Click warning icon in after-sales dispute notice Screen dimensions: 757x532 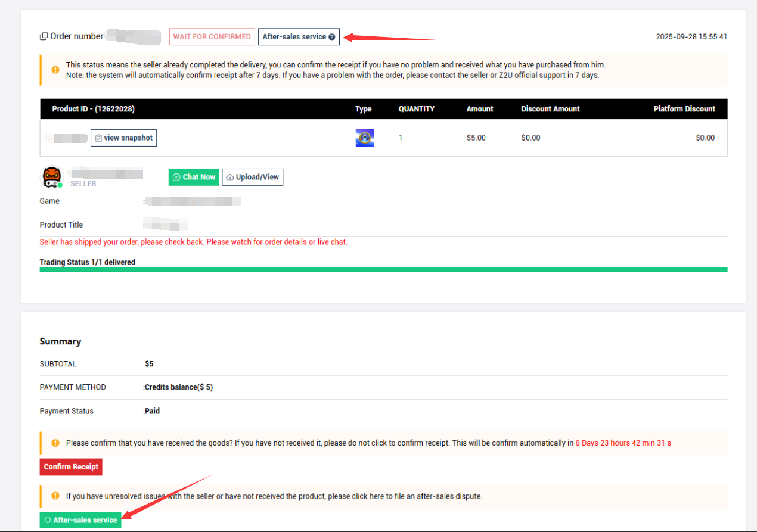[55, 496]
